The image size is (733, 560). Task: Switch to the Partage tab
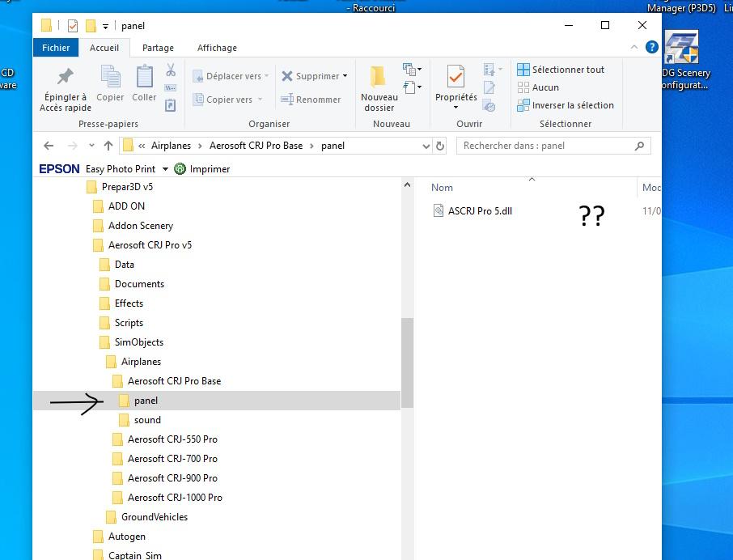pyautogui.click(x=158, y=48)
